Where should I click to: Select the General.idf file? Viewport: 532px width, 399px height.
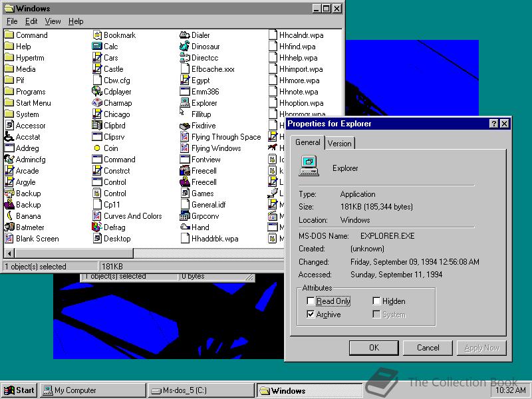[203, 205]
